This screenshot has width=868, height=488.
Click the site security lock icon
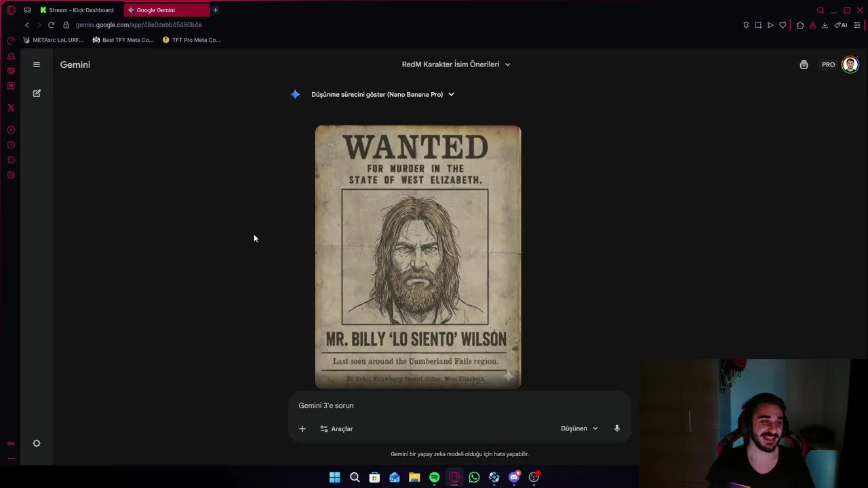[x=66, y=25]
